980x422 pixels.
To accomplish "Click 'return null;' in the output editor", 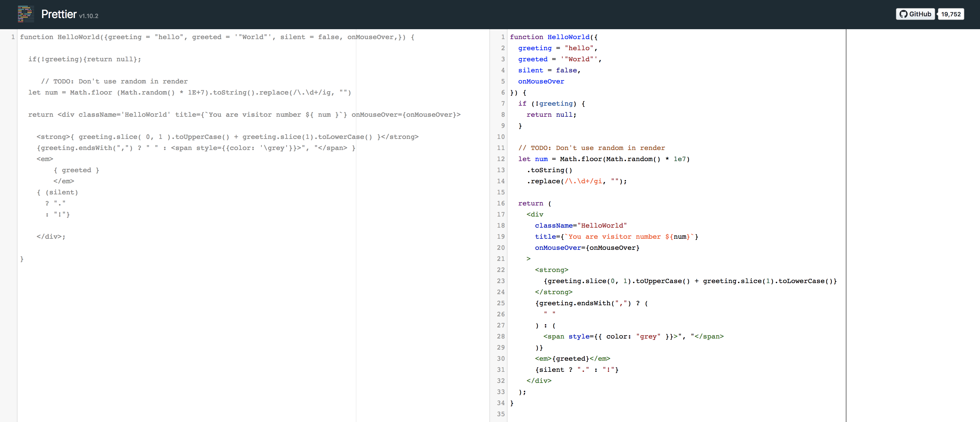I will [552, 114].
